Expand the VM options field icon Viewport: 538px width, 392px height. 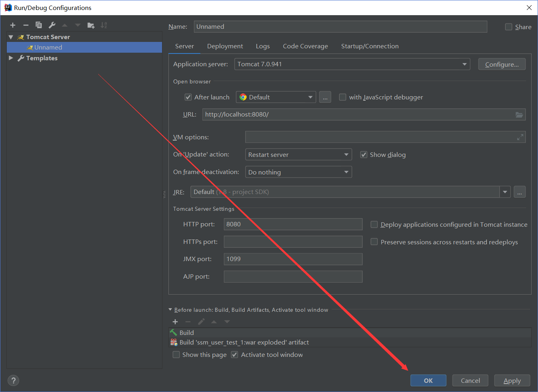520,137
